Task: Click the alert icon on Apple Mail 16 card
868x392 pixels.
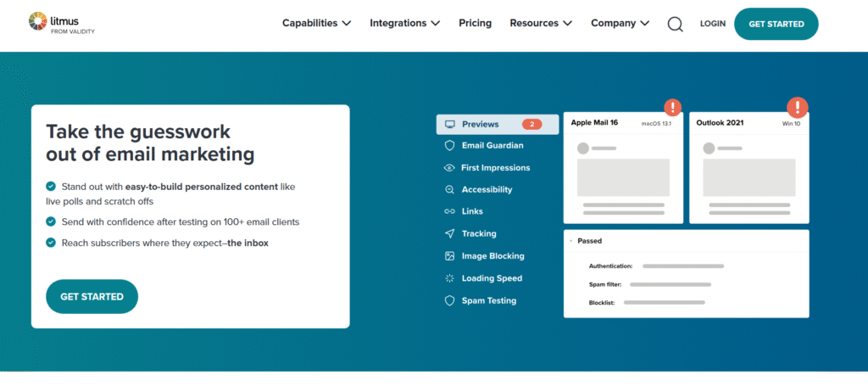Action: point(672,107)
